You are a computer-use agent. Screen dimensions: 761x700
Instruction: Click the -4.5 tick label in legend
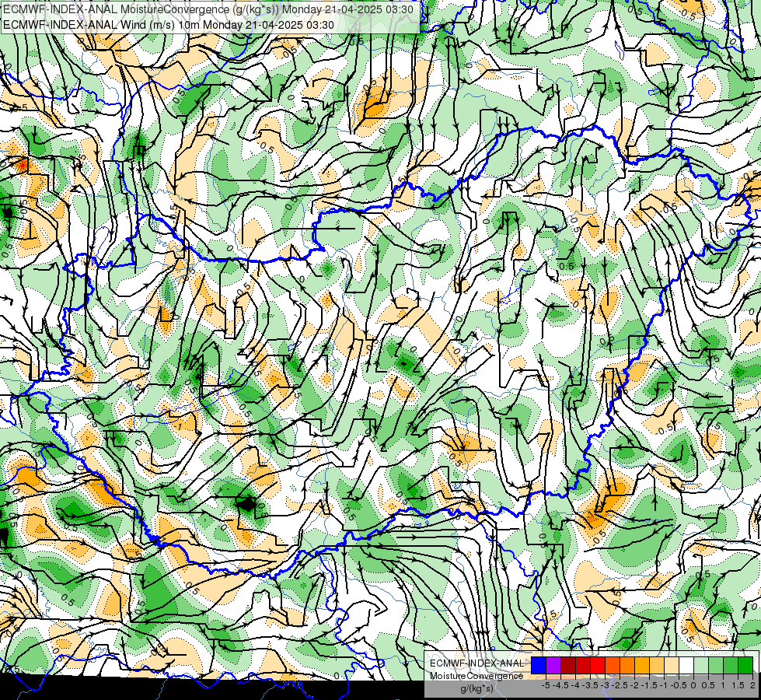click(x=560, y=685)
